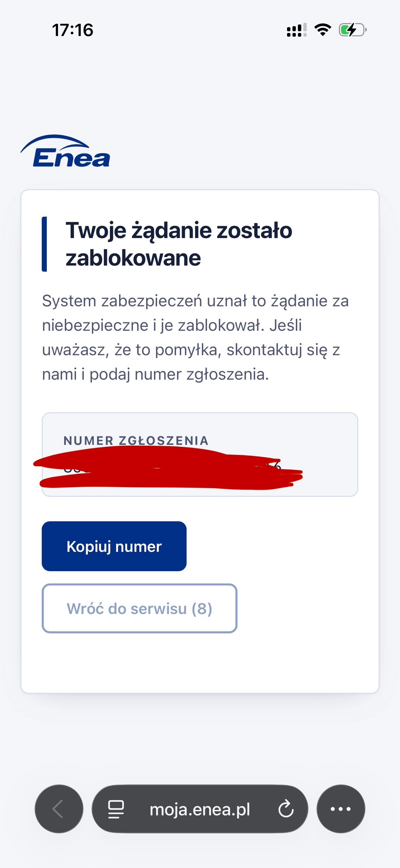This screenshot has width=400, height=868.
Task: Tap the Enea logo
Action: (x=65, y=151)
